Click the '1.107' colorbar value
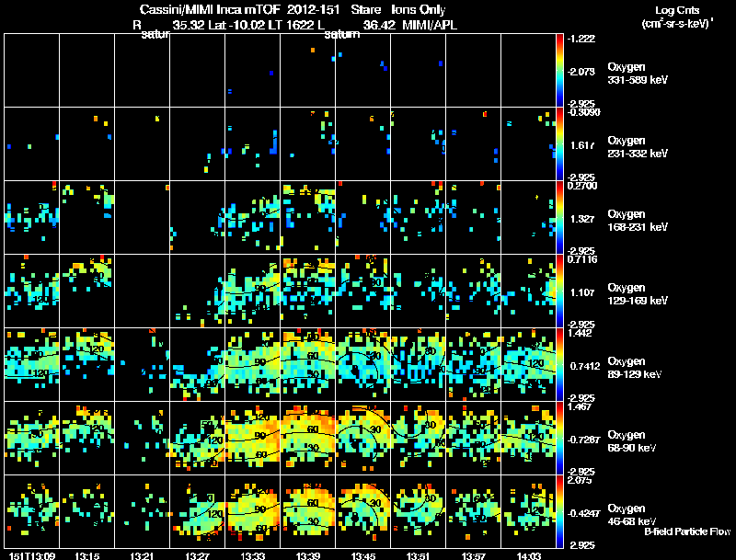736x560 pixels. click(582, 292)
